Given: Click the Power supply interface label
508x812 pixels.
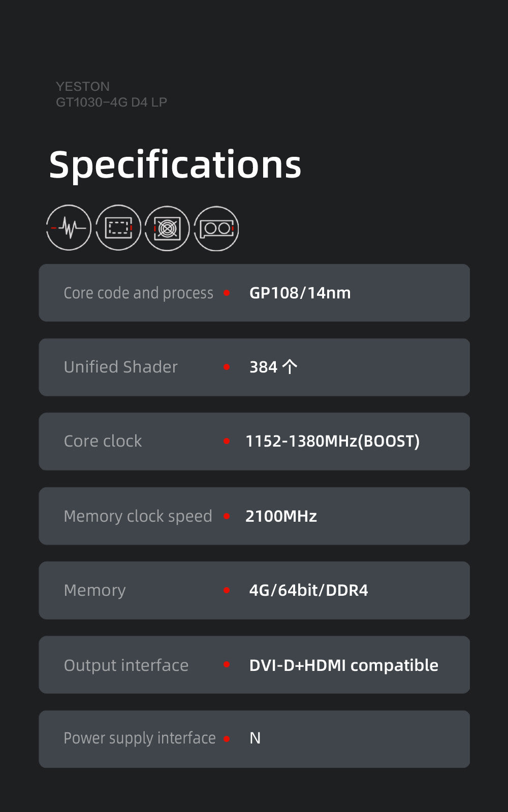Looking at the screenshot, I should click(x=140, y=738).
